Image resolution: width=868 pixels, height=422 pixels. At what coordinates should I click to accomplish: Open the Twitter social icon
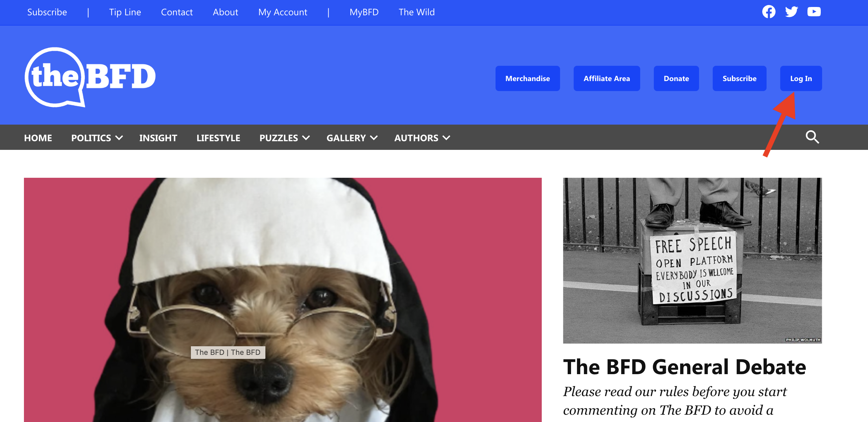pos(791,12)
